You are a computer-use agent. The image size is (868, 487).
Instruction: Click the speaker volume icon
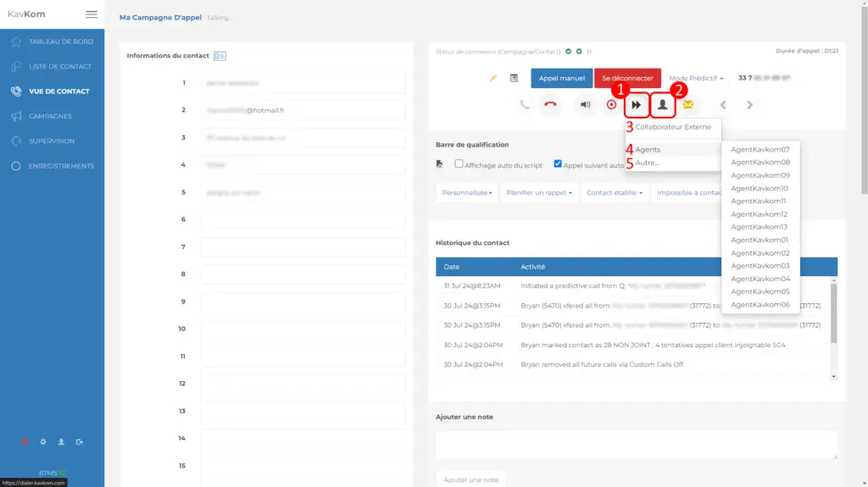pos(585,105)
